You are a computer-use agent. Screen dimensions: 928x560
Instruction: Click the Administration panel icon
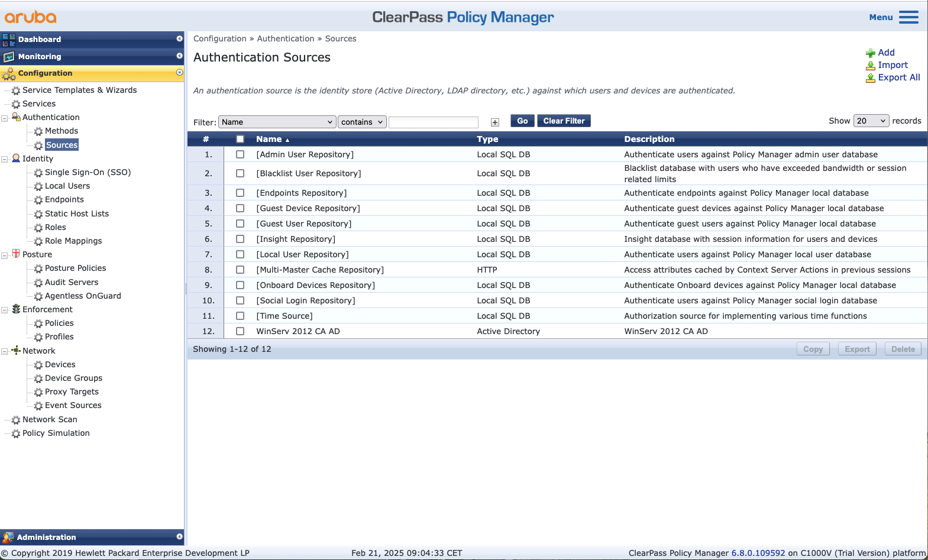pyautogui.click(x=8, y=538)
